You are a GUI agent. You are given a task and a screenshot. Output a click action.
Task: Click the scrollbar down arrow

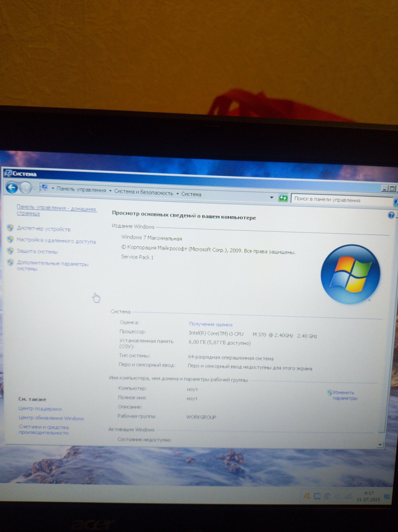(x=380, y=445)
